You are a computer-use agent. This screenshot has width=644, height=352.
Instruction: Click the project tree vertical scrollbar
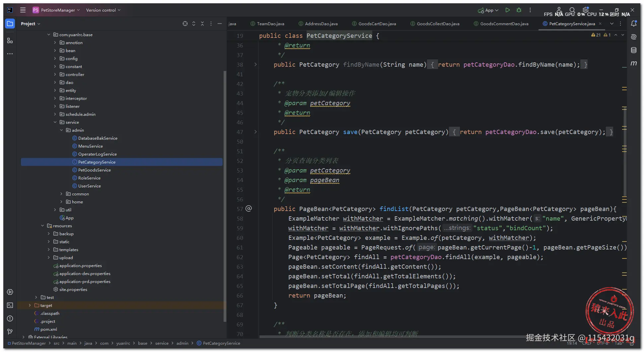pyautogui.click(x=225, y=196)
